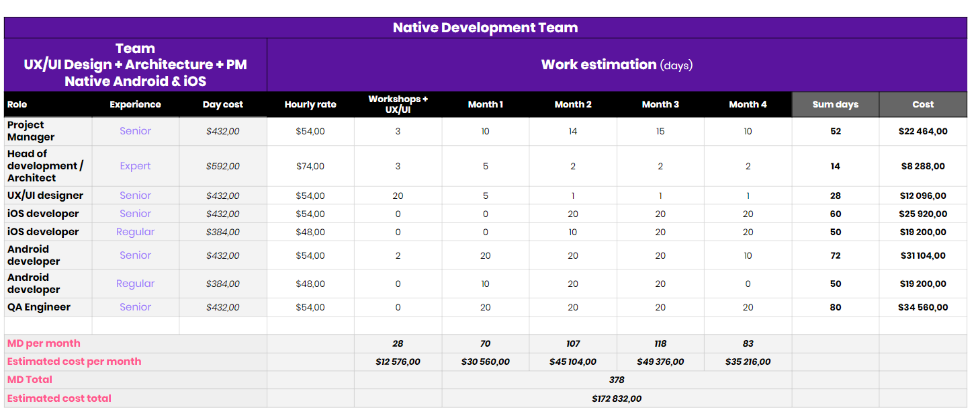Click the QA Engineer cost cell $34 560,00

pyautogui.click(x=922, y=307)
